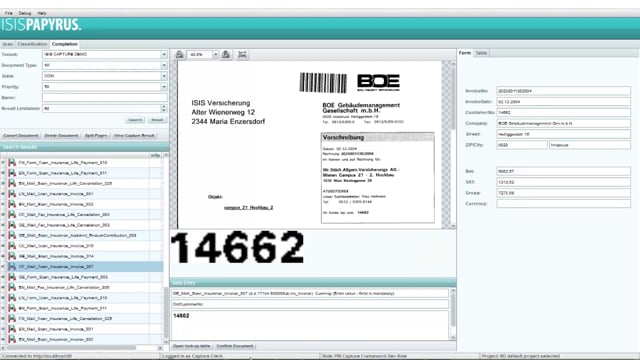This screenshot has width=640, height=360.
Task: Click the Name input field
Action: (104, 98)
